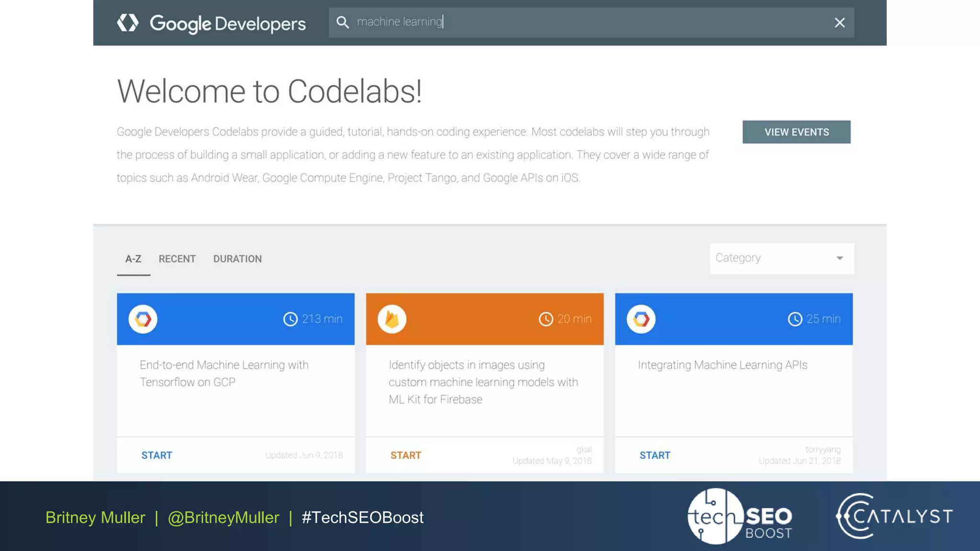Start the ML Kit for Firebase codelab
980x551 pixels.
pyautogui.click(x=406, y=455)
